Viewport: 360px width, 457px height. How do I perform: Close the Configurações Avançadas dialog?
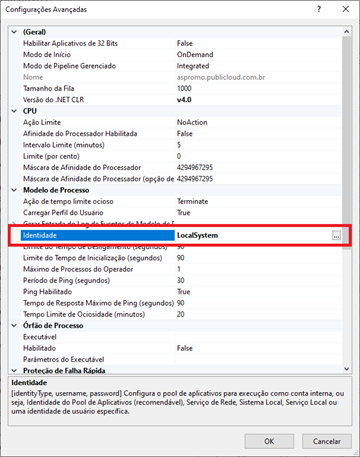point(346,9)
